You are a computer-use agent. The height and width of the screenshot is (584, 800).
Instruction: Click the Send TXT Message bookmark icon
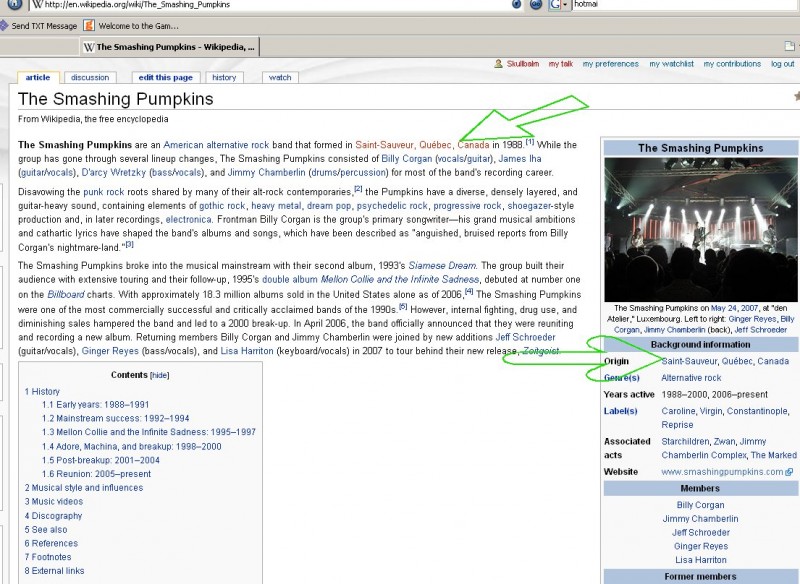pyautogui.click(x=4, y=26)
